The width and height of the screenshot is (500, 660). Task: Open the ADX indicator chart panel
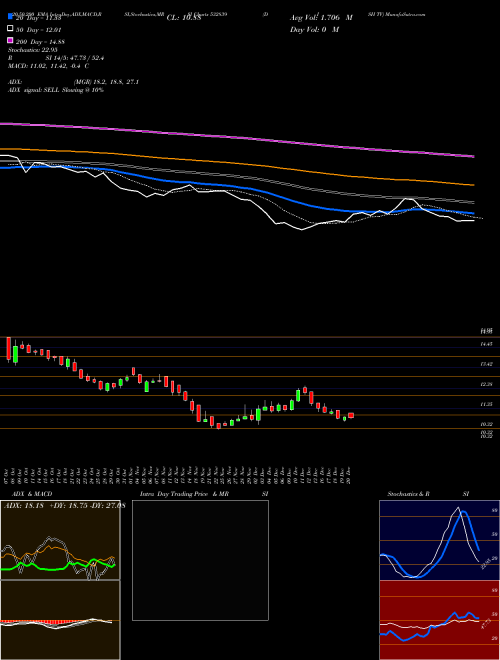(x=60, y=540)
